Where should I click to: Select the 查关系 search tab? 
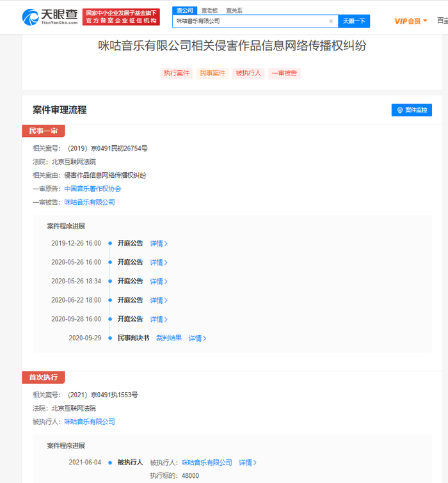(x=234, y=11)
